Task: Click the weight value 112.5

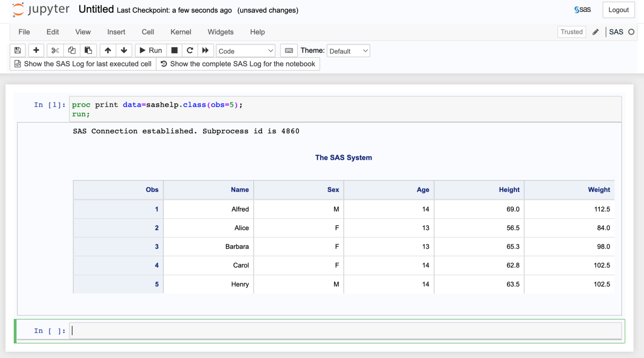Action: pyautogui.click(x=602, y=209)
